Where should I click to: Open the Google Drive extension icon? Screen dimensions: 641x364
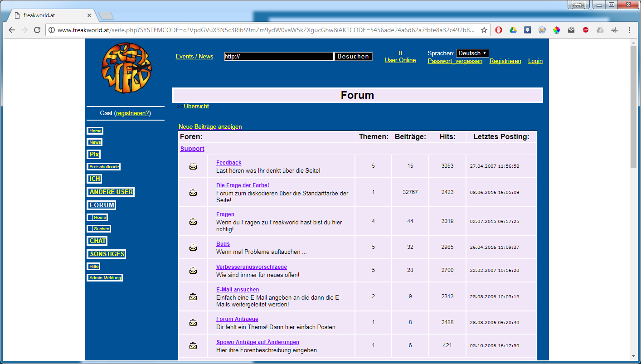(x=513, y=30)
